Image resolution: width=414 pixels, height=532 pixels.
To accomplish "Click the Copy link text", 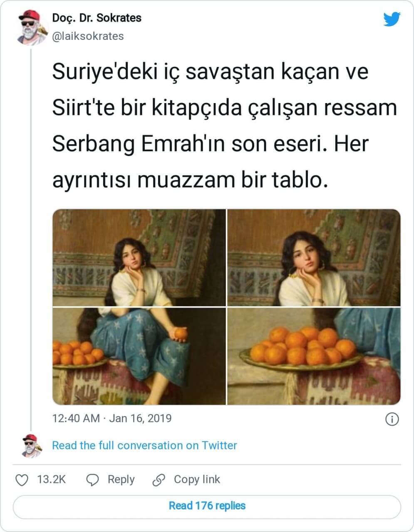I will 197,480.
